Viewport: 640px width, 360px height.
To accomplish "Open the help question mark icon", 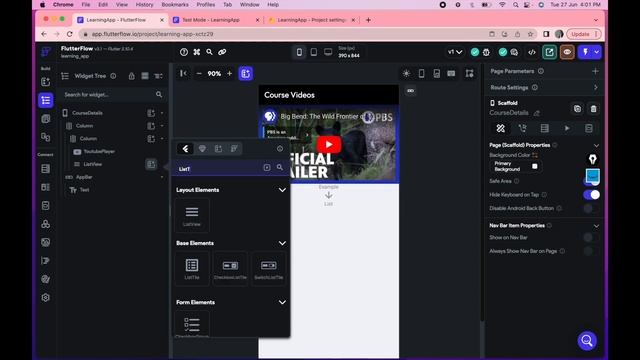I will (x=184, y=52).
